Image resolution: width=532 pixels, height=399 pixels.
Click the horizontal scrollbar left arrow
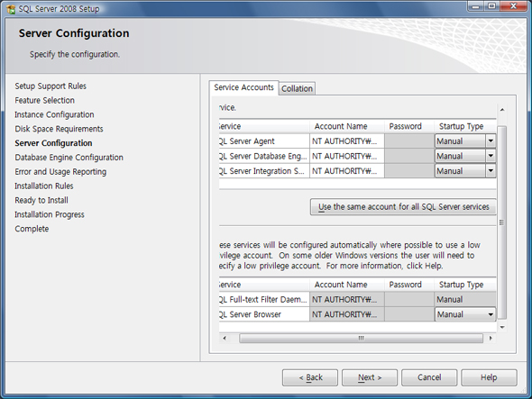click(x=225, y=338)
